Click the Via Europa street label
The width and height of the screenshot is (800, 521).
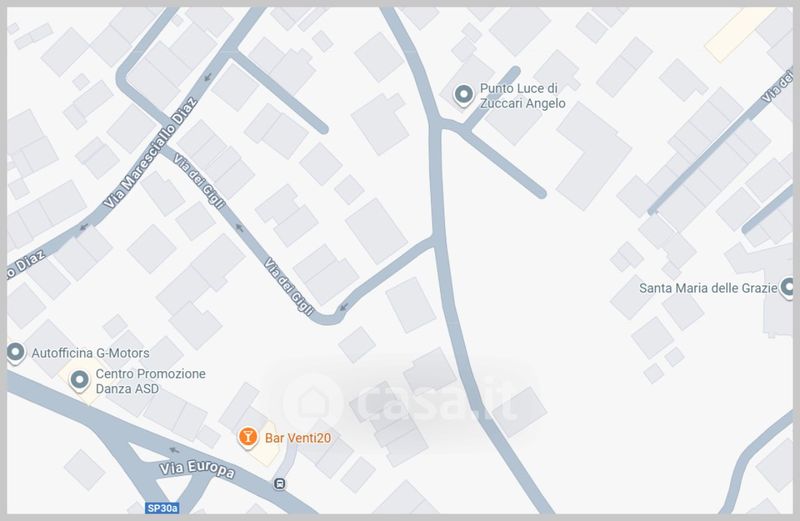coord(197,469)
